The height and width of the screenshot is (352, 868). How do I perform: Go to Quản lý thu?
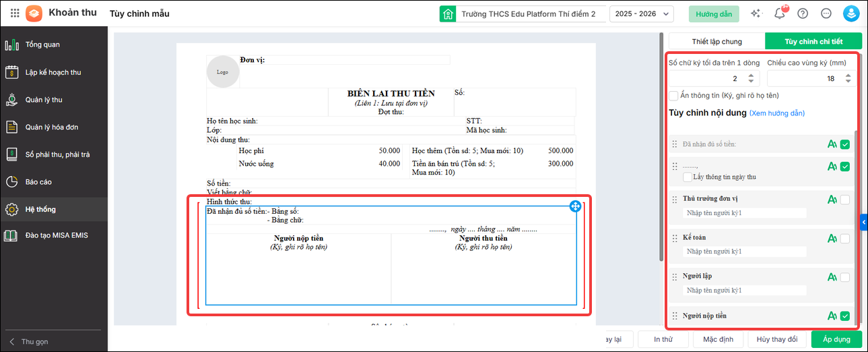click(x=54, y=100)
